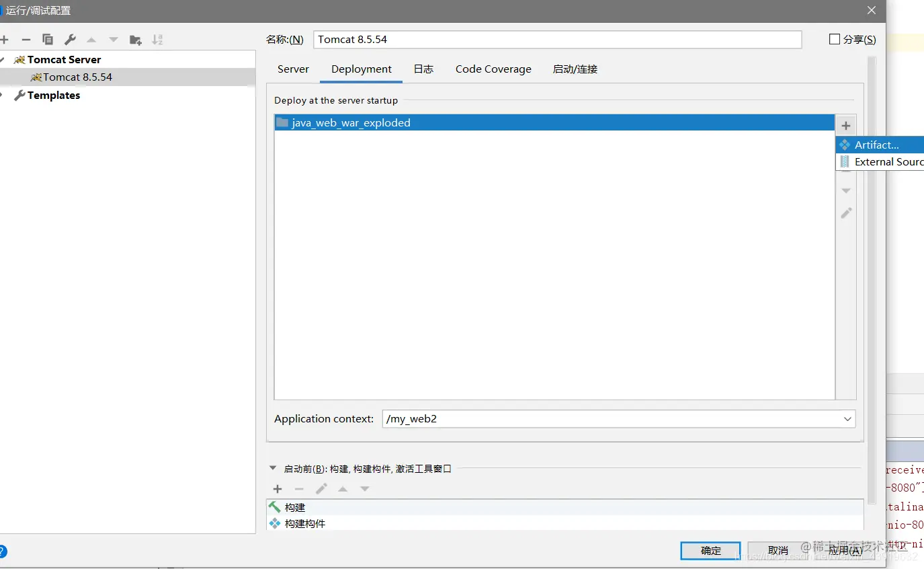
Task: Choose Artifact... from popup menu
Action: tap(880, 145)
